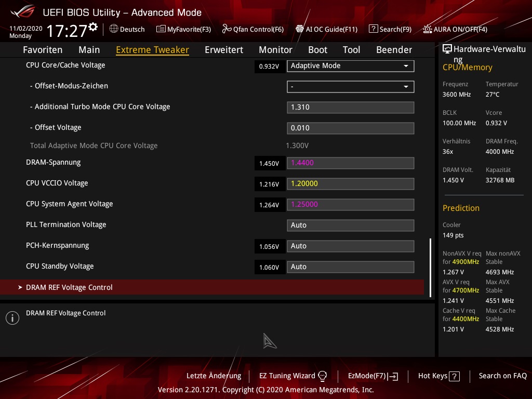Click the AURA light icon
532x399 pixels.
[x=428, y=29]
